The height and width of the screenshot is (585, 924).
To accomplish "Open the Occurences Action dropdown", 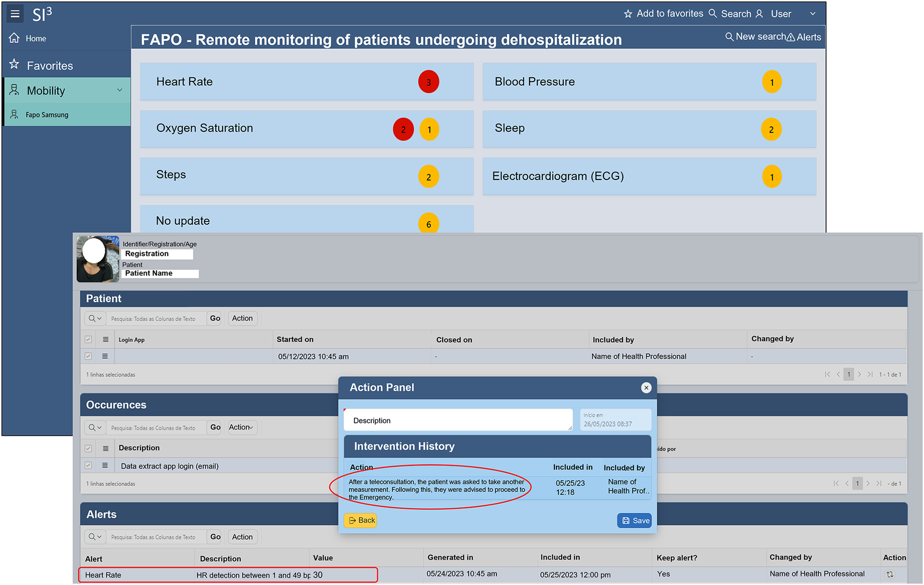I will 242,427.
